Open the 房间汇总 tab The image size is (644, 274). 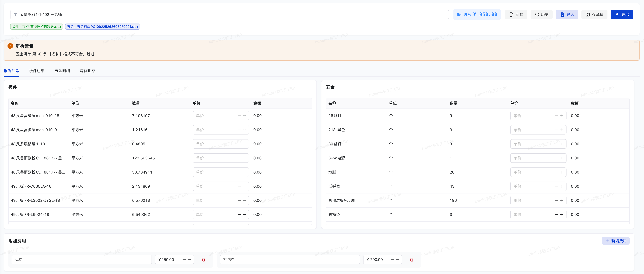87,71
